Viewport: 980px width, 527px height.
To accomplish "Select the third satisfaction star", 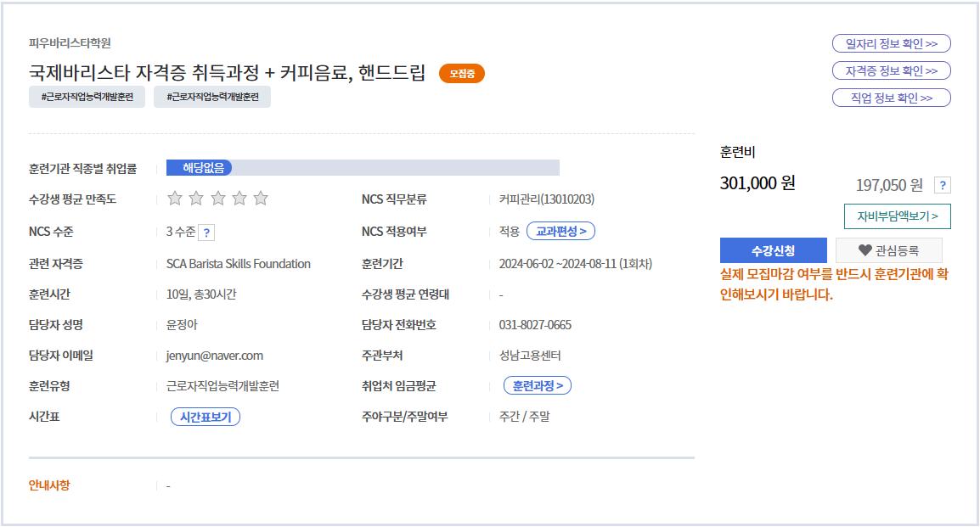I will [x=218, y=199].
